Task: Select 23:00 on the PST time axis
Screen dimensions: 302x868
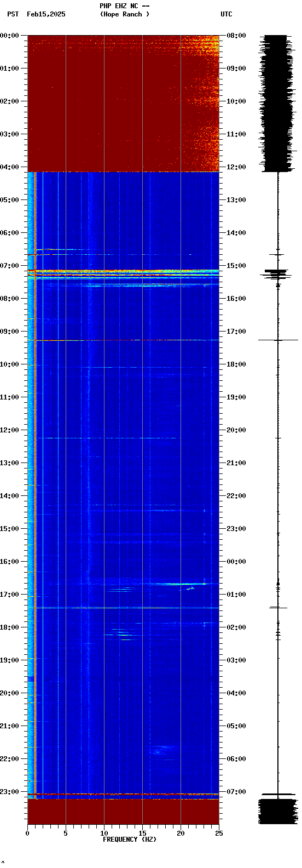Action: pyautogui.click(x=9, y=791)
